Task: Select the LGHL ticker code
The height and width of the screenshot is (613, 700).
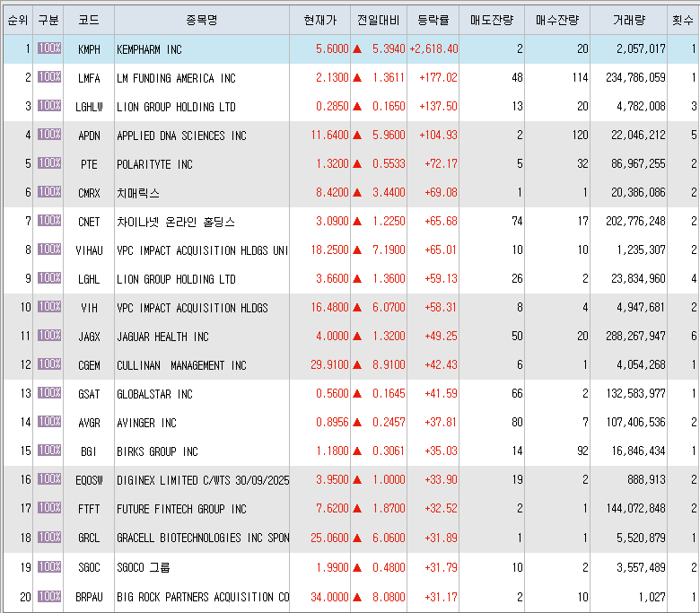Action: pos(89,279)
